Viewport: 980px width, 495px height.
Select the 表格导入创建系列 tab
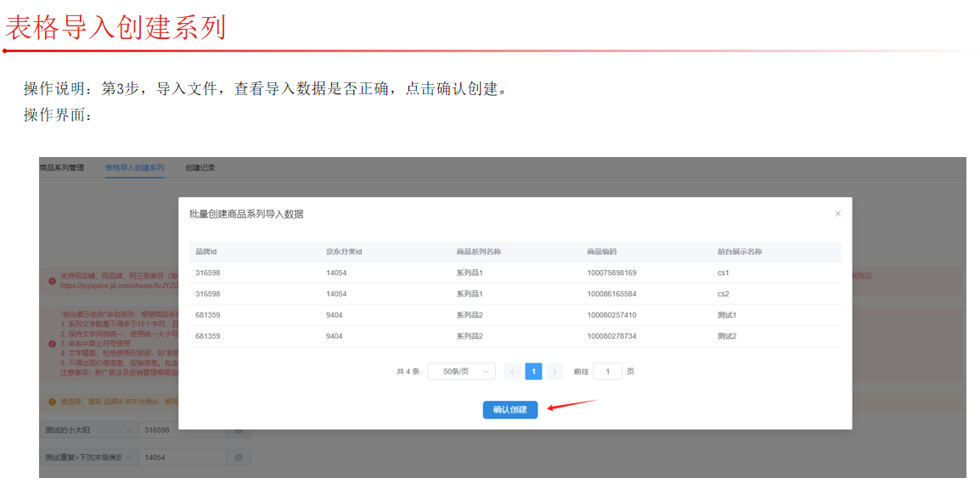click(134, 168)
